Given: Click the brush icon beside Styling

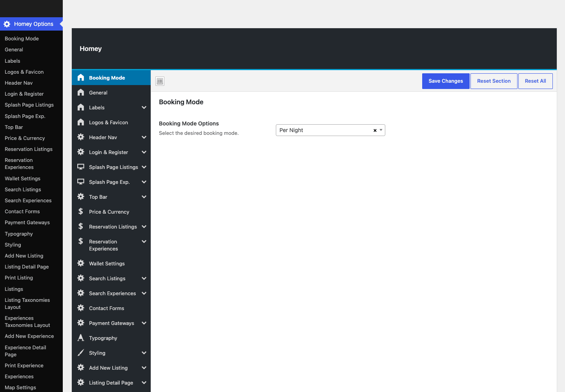Looking at the screenshot, I should tap(81, 352).
